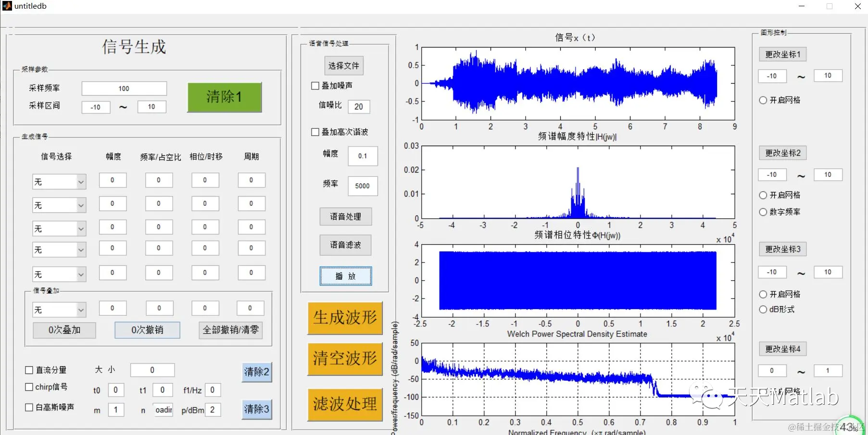Click the 更改坐标2 button
This screenshot has height=435, width=868.
pyautogui.click(x=783, y=153)
